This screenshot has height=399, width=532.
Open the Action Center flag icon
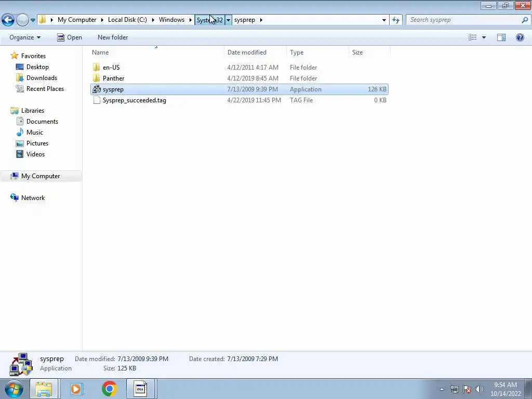[x=467, y=389]
